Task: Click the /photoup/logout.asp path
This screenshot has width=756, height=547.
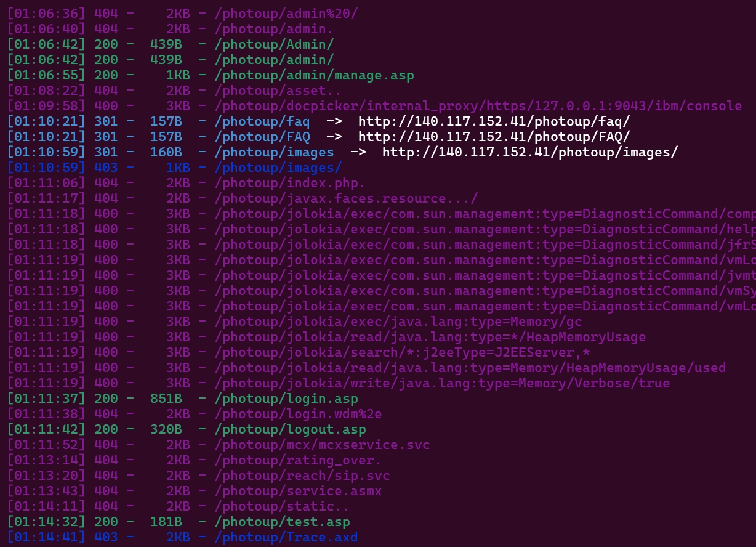Action: [290, 429]
